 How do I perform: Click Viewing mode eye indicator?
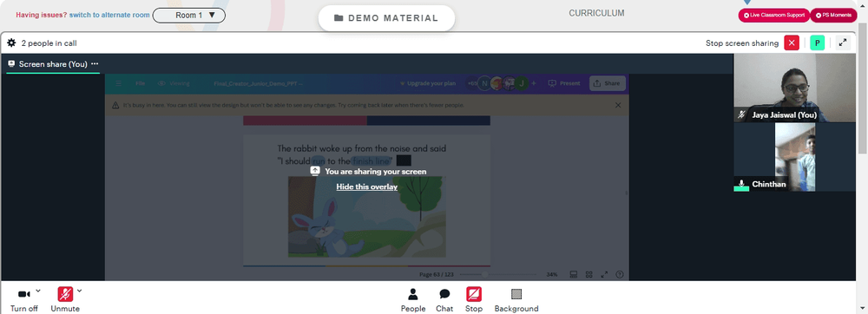pyautogui.click(x=174, y=83)
